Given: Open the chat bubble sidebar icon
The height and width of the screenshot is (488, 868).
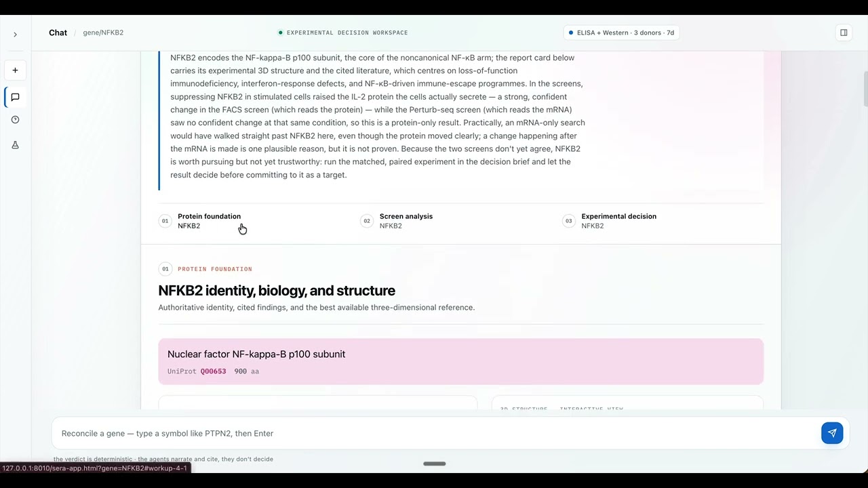Looking at the screenshot, I should (15, 97).
